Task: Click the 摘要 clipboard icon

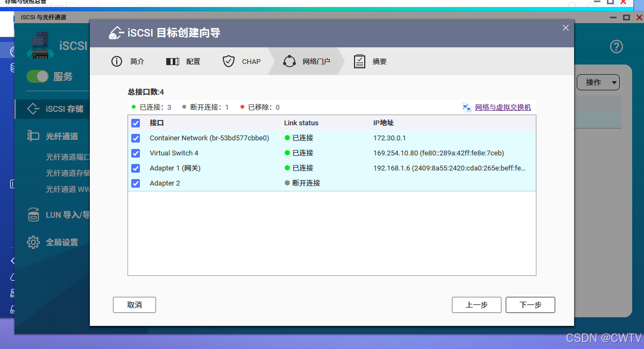Action: [359, 62]
